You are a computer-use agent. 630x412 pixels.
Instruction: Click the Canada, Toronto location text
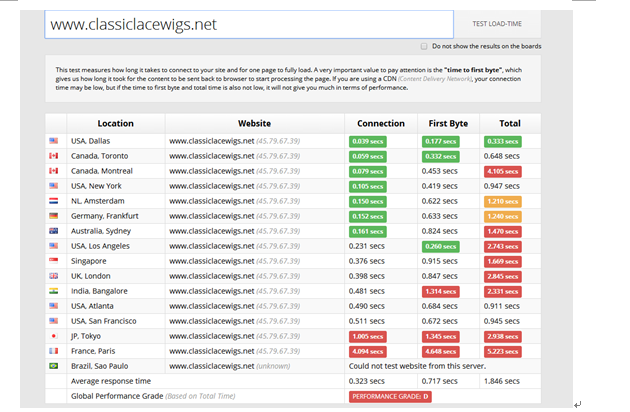click(100, 156)
